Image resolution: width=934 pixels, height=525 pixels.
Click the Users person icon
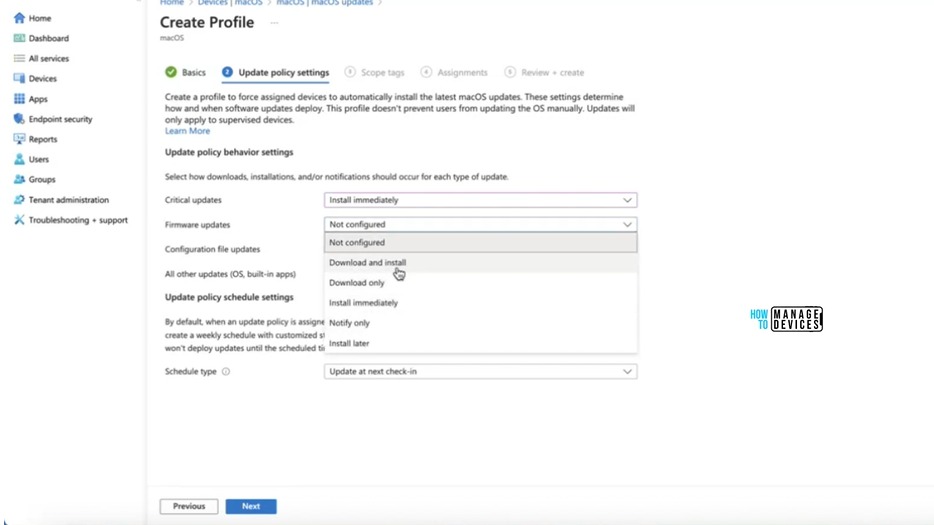tap(19, 159)
